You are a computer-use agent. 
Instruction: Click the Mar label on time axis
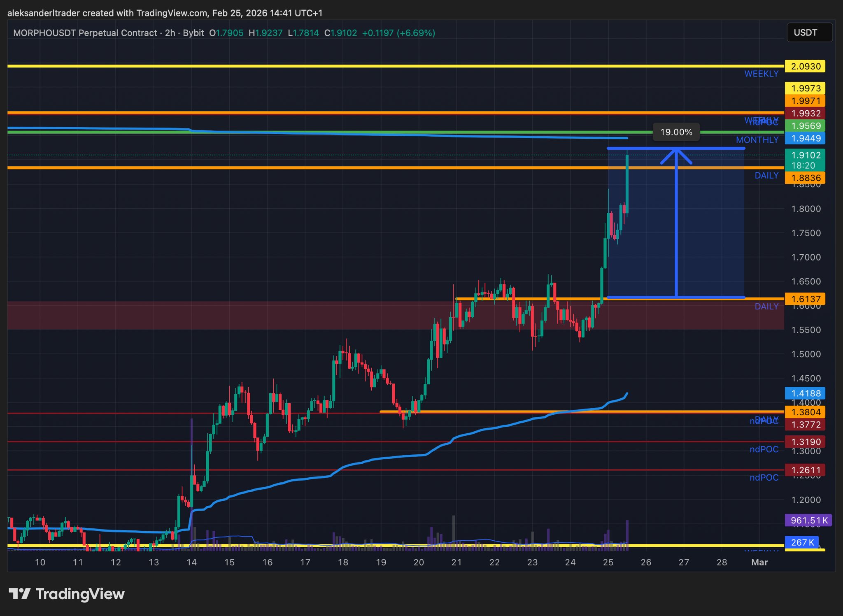pos(759,562)
